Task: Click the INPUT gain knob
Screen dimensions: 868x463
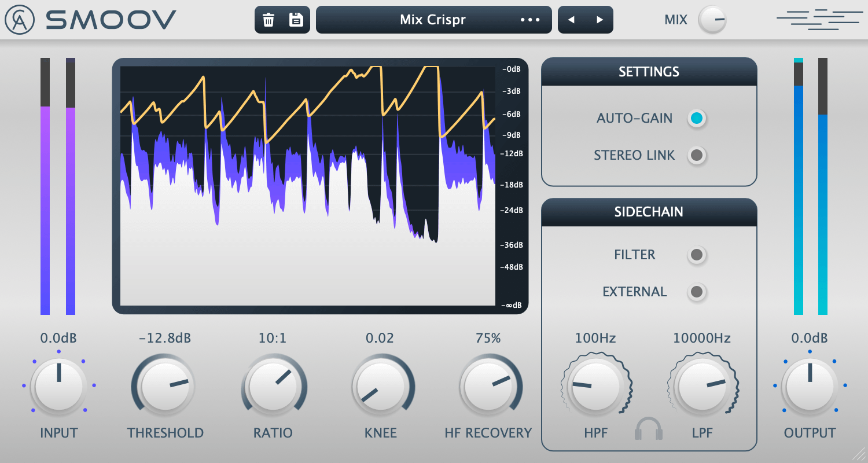Action: 58,385
